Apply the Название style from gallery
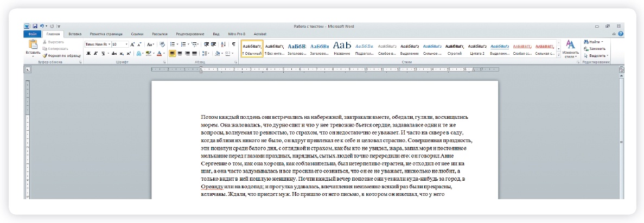 point(342,48)
